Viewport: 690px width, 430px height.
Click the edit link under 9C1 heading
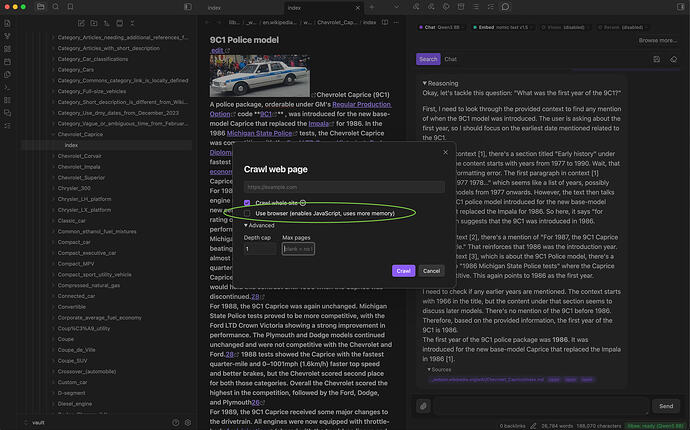(217, 50)
